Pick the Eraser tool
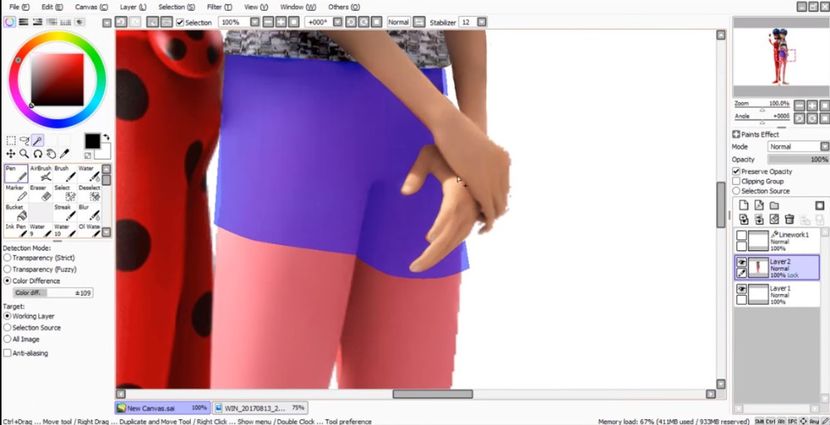 [x=41, y=193]
